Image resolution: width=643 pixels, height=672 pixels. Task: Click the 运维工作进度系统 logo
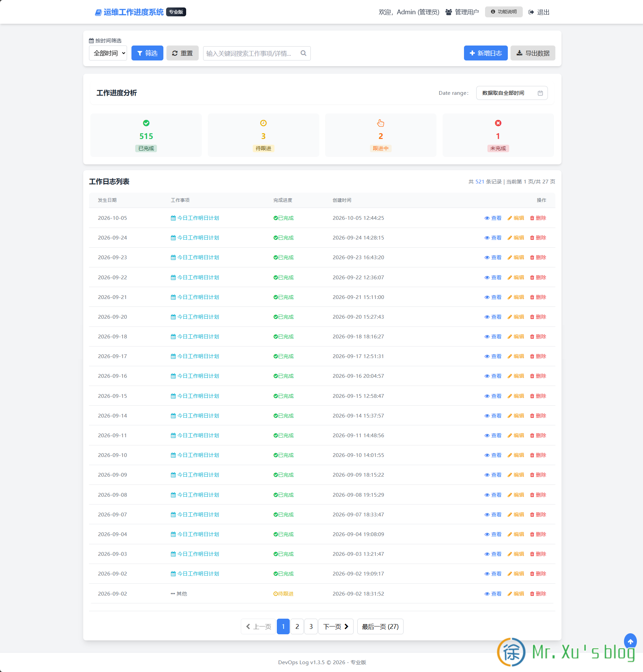[129, 12]
